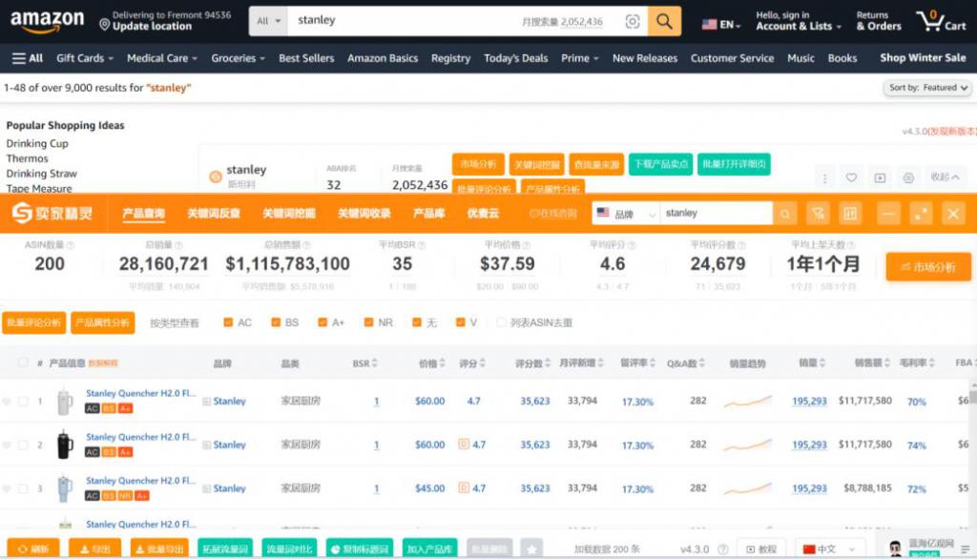Toggle the AC checkbox filter
The height and width of the screenshot is (560, 977).
[x=228, y=322]
